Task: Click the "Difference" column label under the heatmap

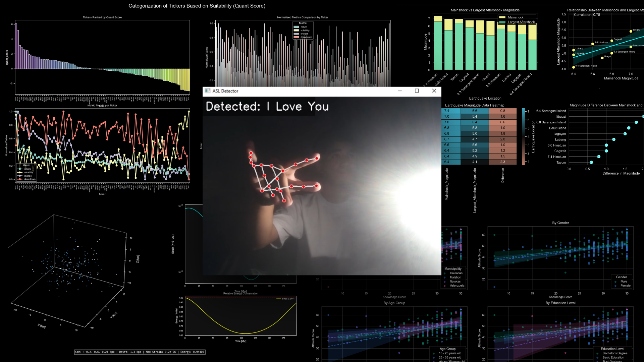Action: tap(503, 175)
